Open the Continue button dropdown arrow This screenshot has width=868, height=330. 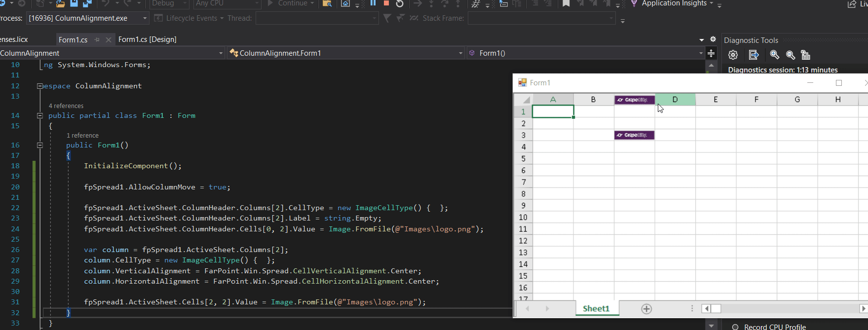(312, 3)
